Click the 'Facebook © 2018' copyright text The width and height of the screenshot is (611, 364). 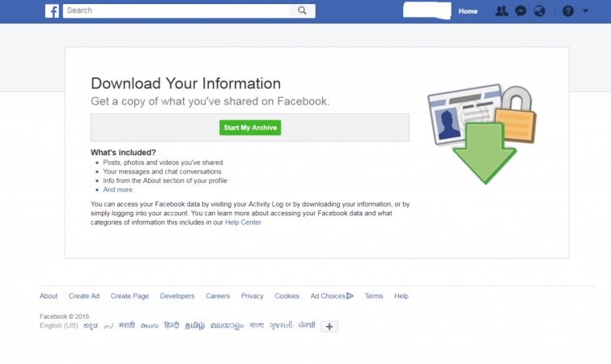[64, 316]
